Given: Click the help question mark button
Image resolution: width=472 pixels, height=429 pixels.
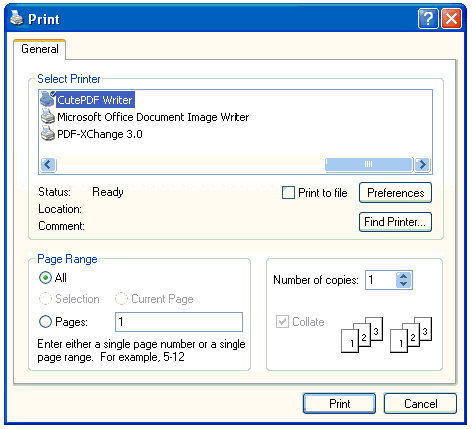Looking at the screenshot, I should tap(428, 19).
